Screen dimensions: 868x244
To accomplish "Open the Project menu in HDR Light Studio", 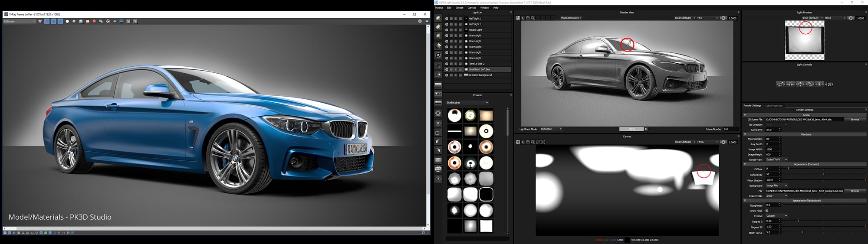I will [x=439, y=8].
